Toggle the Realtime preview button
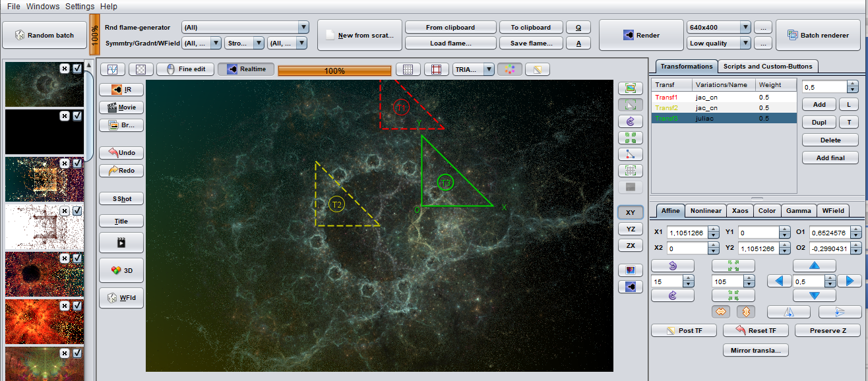Screen dimensions: 868x381 click(x=246, y=69)
